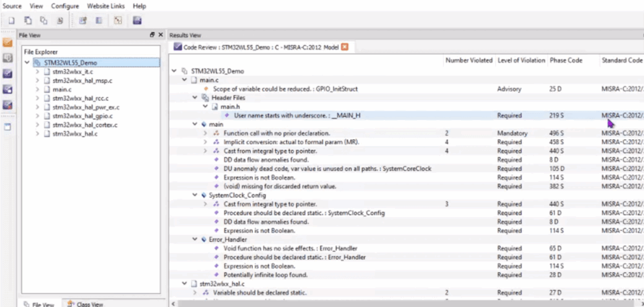Close the Code Review tab with orange X

pyautogui.click(x=345, y=47)
